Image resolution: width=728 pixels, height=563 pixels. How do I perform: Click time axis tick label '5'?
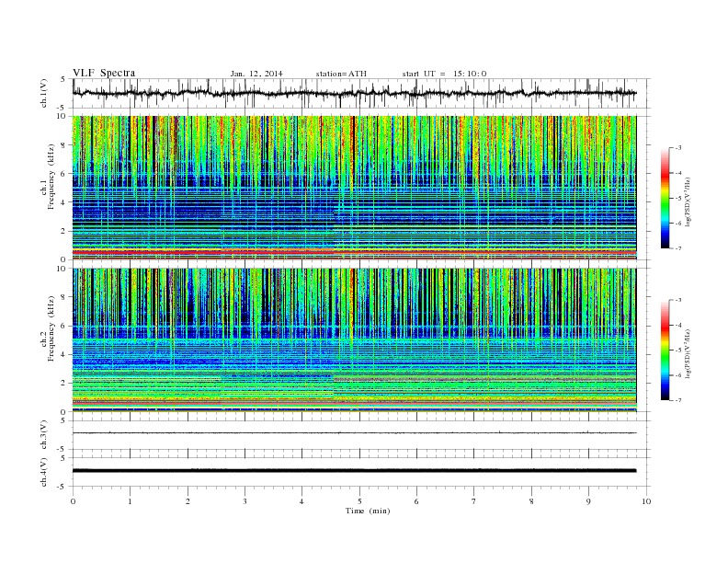click(x=359, y=501)
